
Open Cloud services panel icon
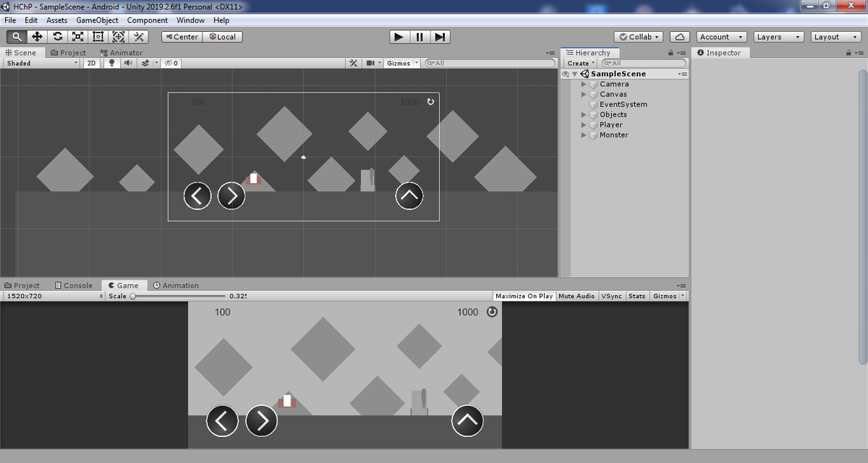pos(679,37)
